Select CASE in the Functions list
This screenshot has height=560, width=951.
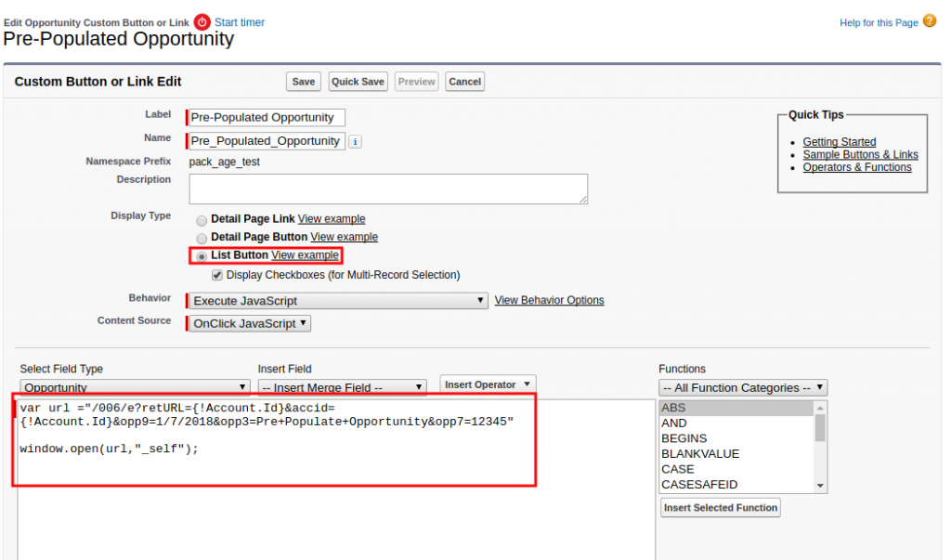[x=736, y=470]
